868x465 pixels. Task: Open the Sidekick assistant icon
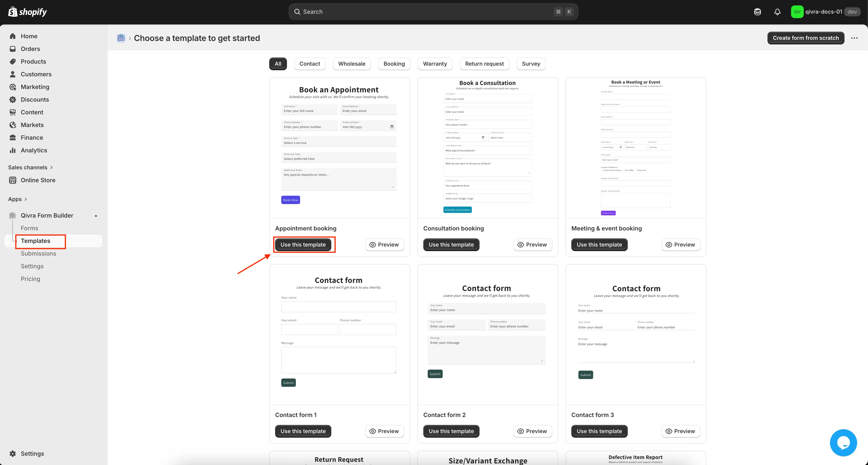[x=757, y=12]
